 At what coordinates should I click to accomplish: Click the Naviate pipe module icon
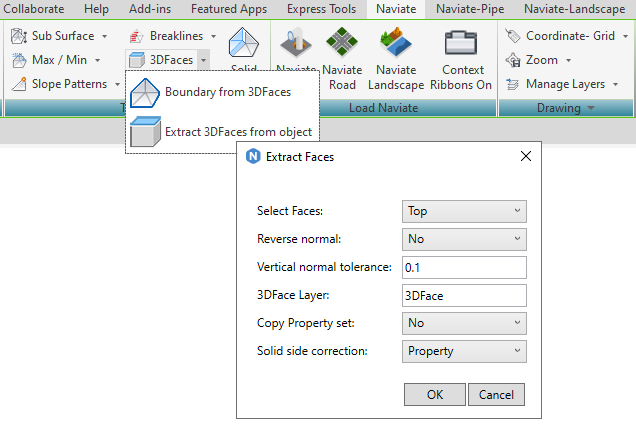(x=296, y=42)
